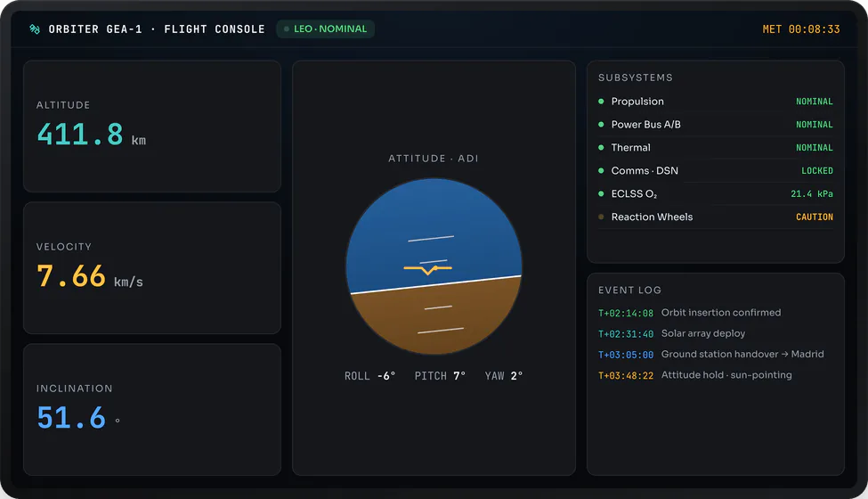The width and height of the screenshot is (868, 499).
Task: Click the PITCH 7° readout
Action: click(x=440, y=376)
